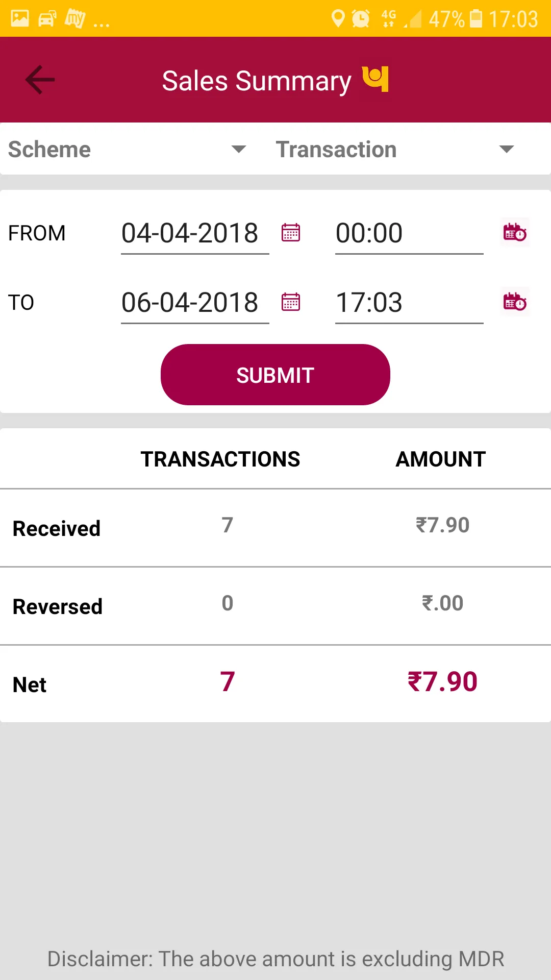
Task: Tap the Reversed transactions row
Action: [x=275, y=606]
